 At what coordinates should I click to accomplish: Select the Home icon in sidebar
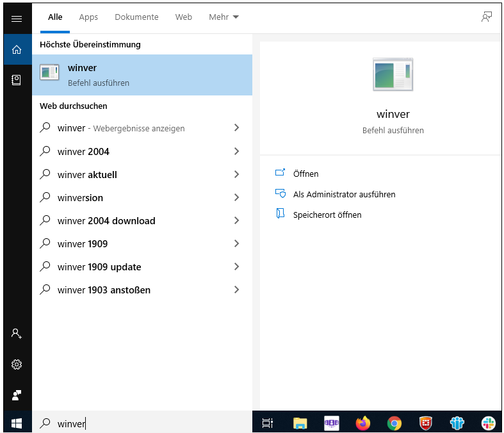(x=17, y=50)
